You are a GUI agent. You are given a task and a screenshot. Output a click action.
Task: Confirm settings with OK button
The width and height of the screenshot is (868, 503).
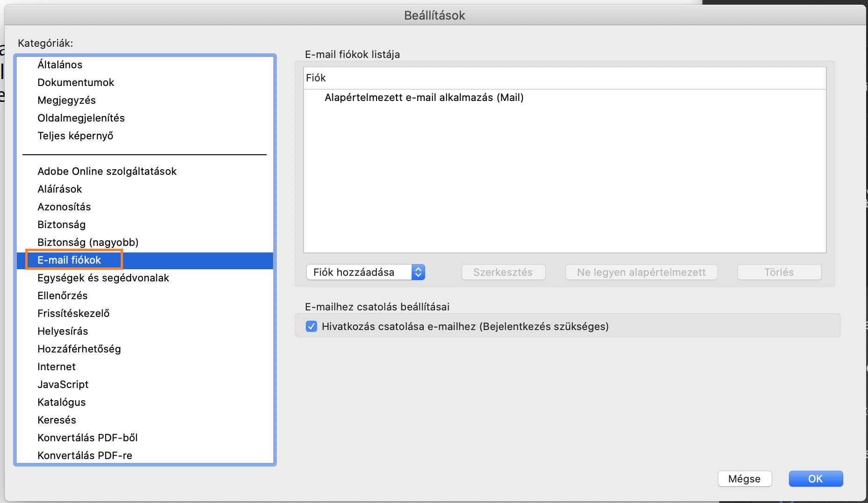click(816, 479)
